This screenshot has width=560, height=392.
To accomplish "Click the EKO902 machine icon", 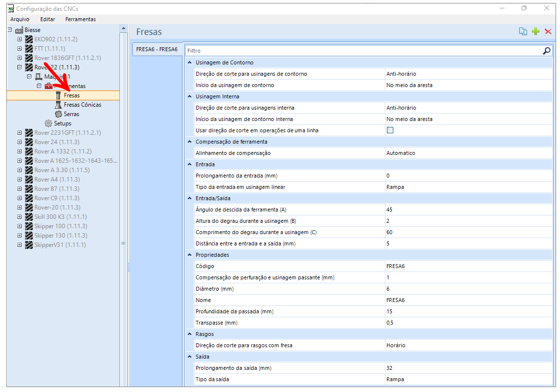I will (29, 39).
